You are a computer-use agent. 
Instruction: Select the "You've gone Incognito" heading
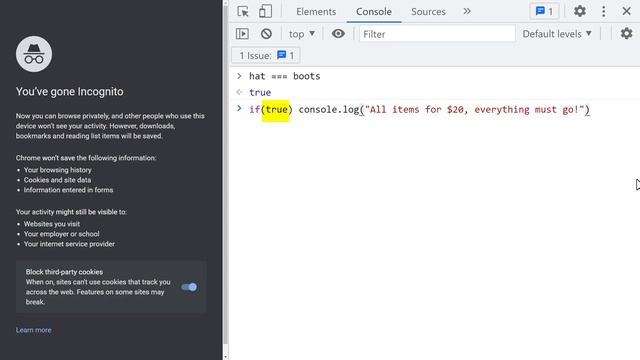69,91
